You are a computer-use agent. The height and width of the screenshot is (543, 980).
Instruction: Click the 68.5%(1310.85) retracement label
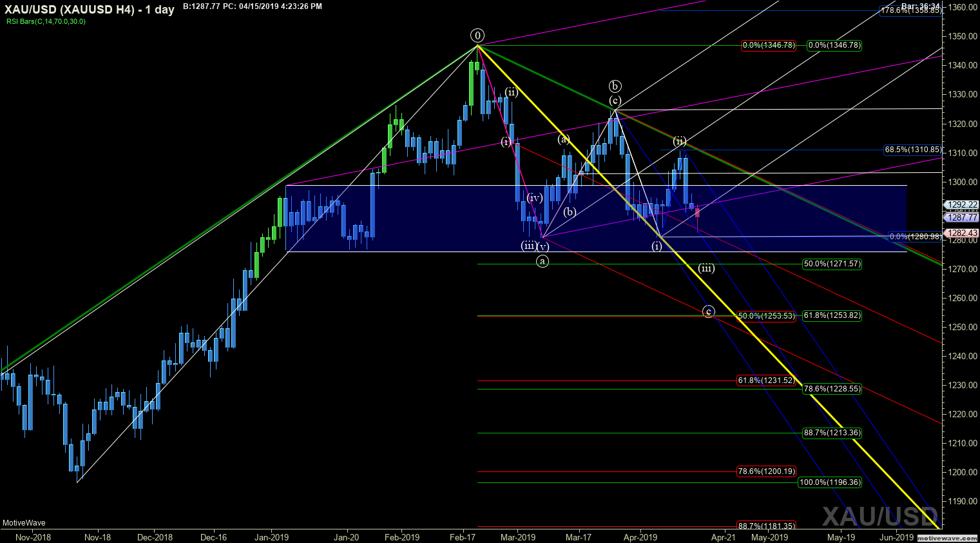pyautogui.click(x=912, y=150)
